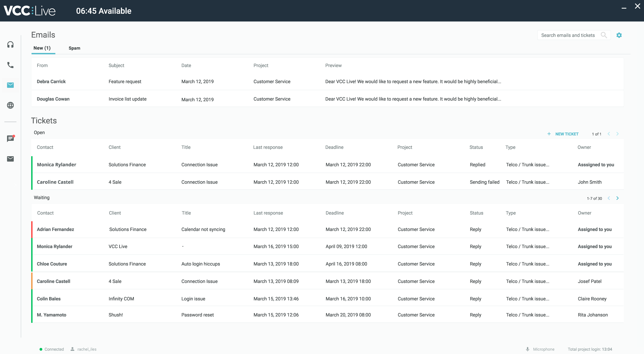Switch to the Spam tab
Screen dimensions: 644x354
point(74,48)
